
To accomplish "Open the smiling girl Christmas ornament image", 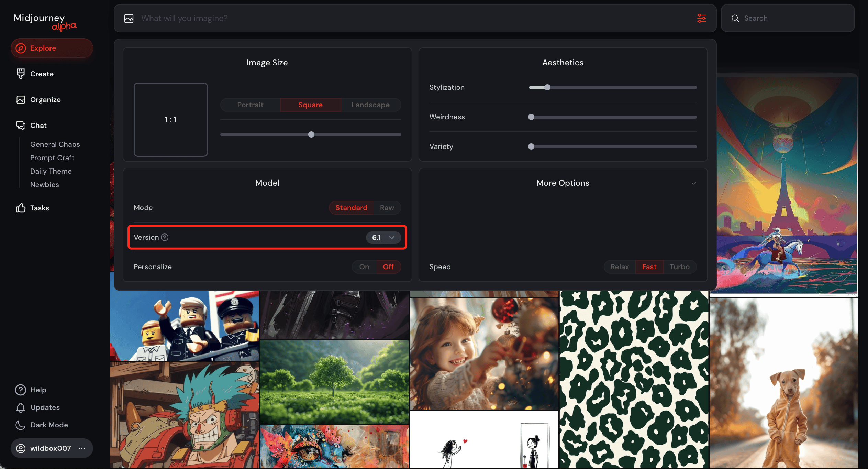I will [x=484, y=354].
